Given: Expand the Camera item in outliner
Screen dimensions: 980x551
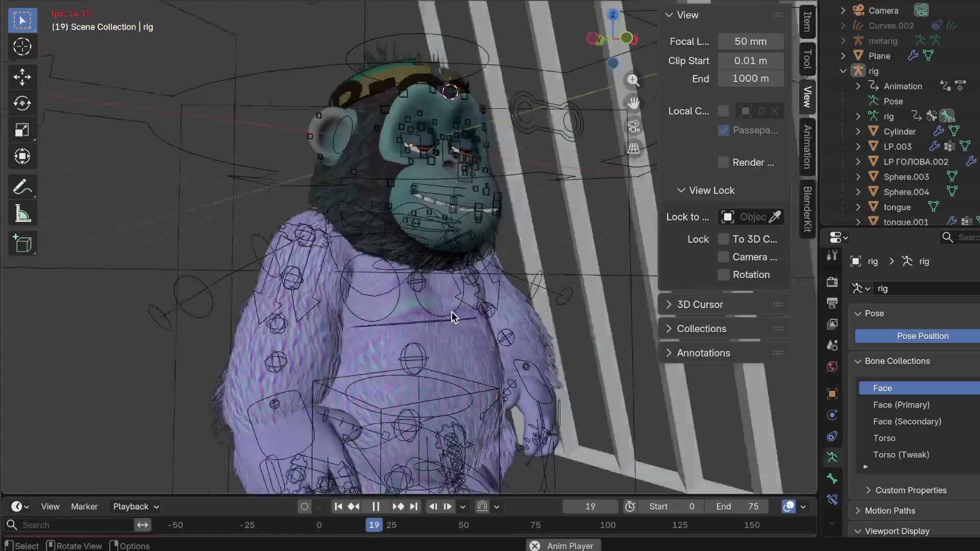Looking at the screenshot, I should (843, 10).
